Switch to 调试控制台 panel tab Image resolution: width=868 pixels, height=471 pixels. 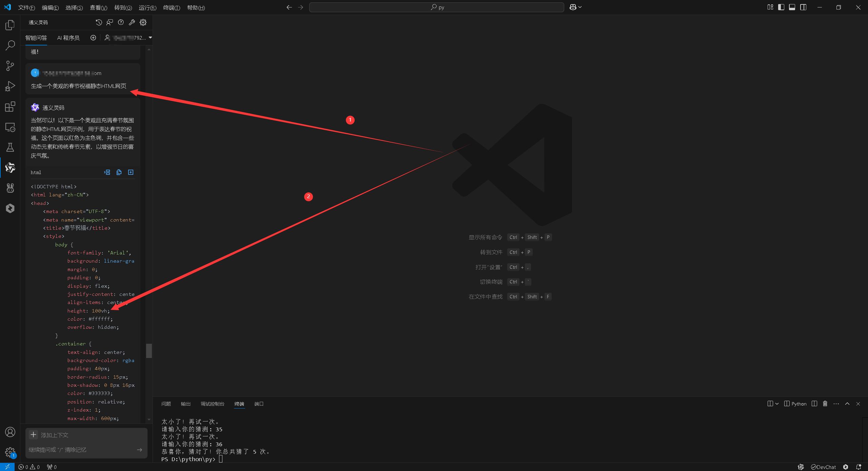pyautogui.click(x=212, y=403)
